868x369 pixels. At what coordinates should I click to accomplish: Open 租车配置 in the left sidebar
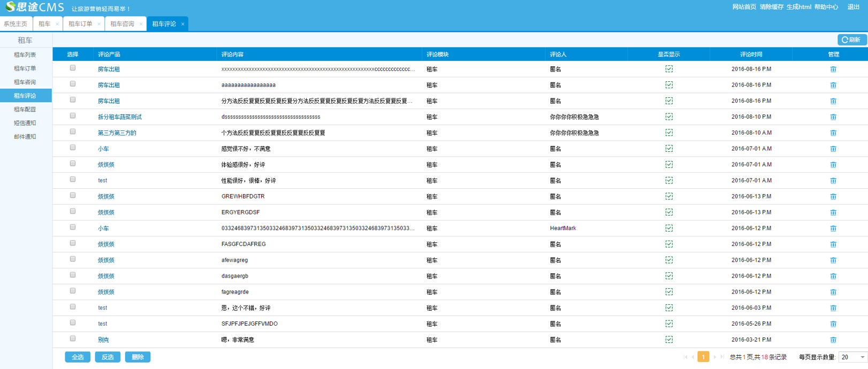[25, 109]
